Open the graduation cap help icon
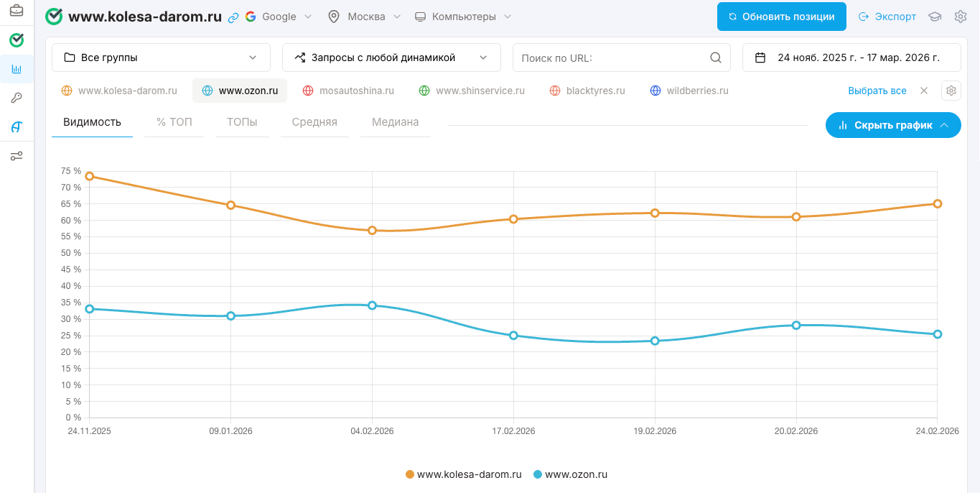The height and width of the screenshot is (493, 980). [x=935, y=17]
